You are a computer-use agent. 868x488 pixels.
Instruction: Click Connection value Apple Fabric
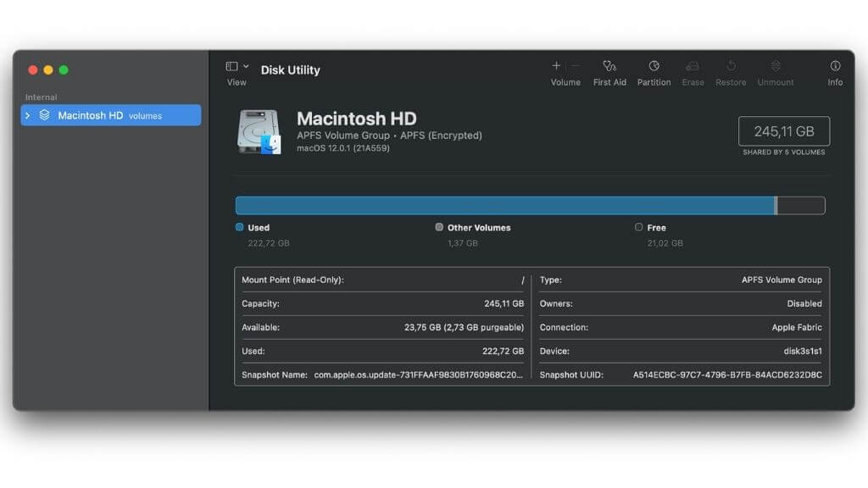[797, 328]
